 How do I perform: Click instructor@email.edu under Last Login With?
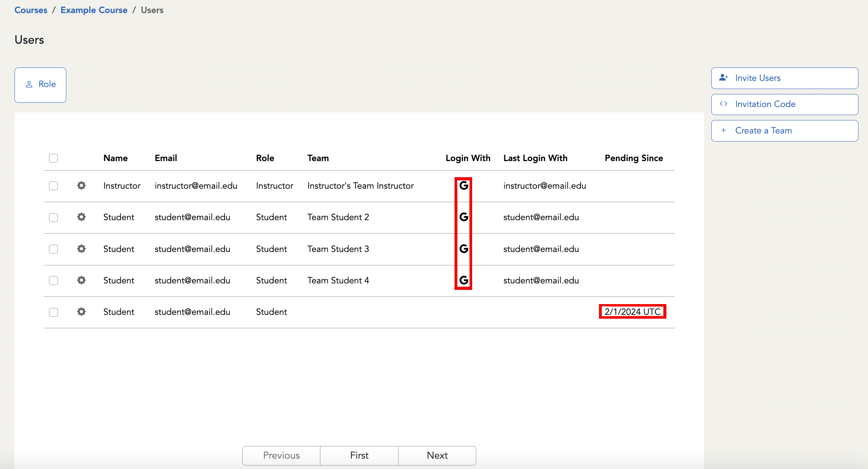[545, 186]
